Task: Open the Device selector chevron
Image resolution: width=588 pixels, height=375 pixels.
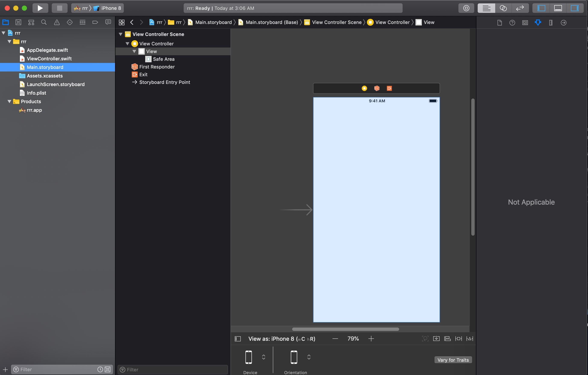Action: tap(263, 357)
